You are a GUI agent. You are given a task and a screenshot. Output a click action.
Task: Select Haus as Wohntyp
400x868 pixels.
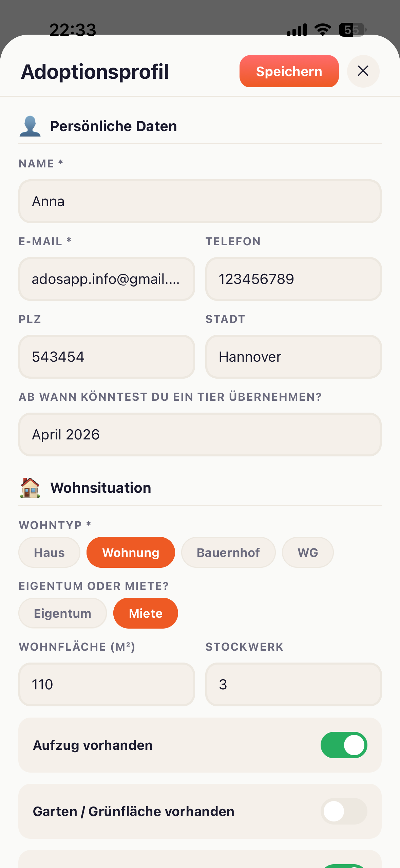pyautogui.click(x=49, y=553)
